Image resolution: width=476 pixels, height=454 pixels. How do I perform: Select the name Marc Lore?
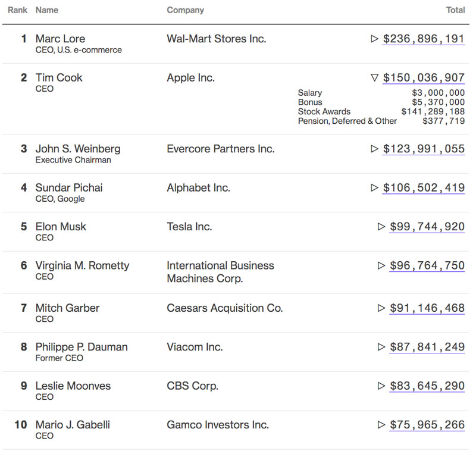tap(61, 39)
